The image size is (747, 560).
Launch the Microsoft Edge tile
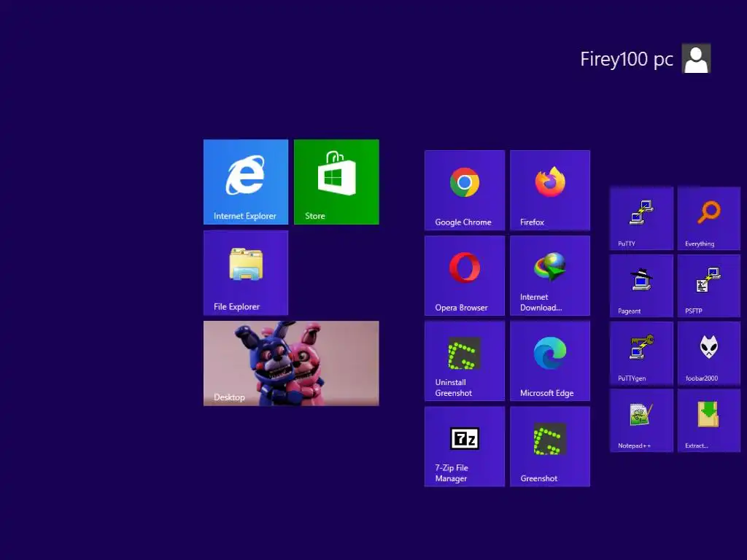[550, 361]
